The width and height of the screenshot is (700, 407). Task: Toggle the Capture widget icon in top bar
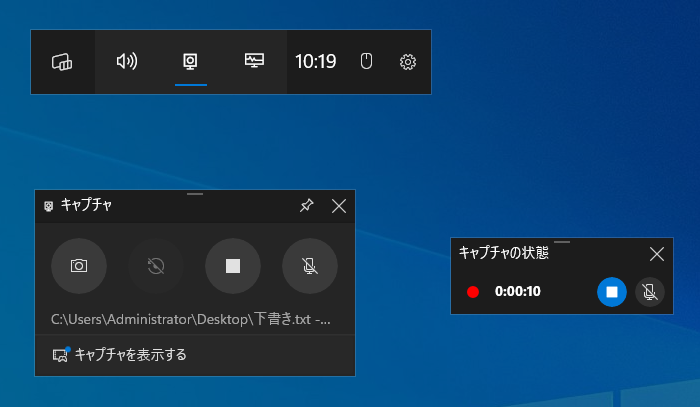190,62
